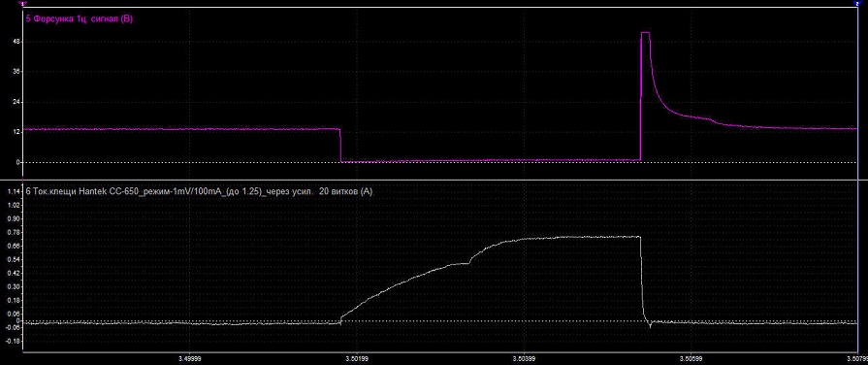Click the 1.14 current axis value
The width and height of the screenshot is (868, 365).
point(14,191)
